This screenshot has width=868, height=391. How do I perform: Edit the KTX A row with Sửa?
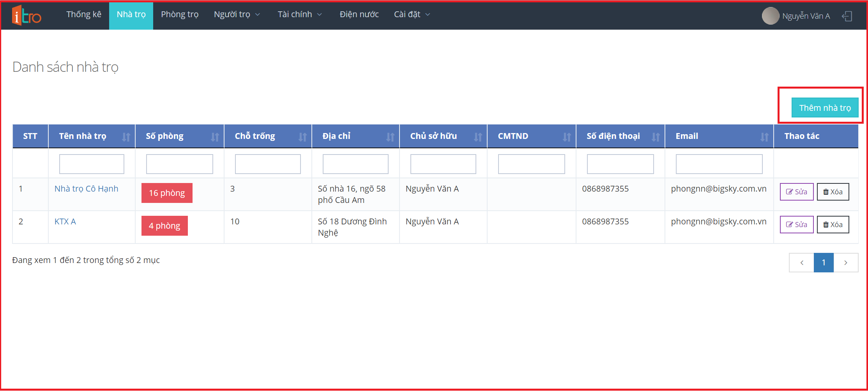(796, 224)
